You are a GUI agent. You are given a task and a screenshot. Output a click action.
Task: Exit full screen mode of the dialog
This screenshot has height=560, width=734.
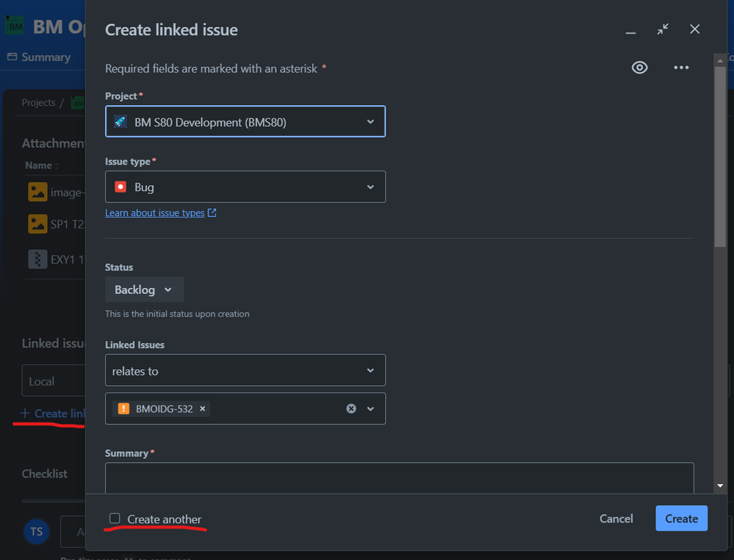click(662, 29)
